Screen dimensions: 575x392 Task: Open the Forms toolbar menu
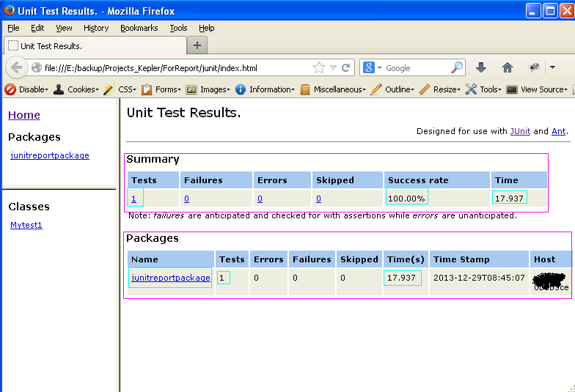pos(161,89)
